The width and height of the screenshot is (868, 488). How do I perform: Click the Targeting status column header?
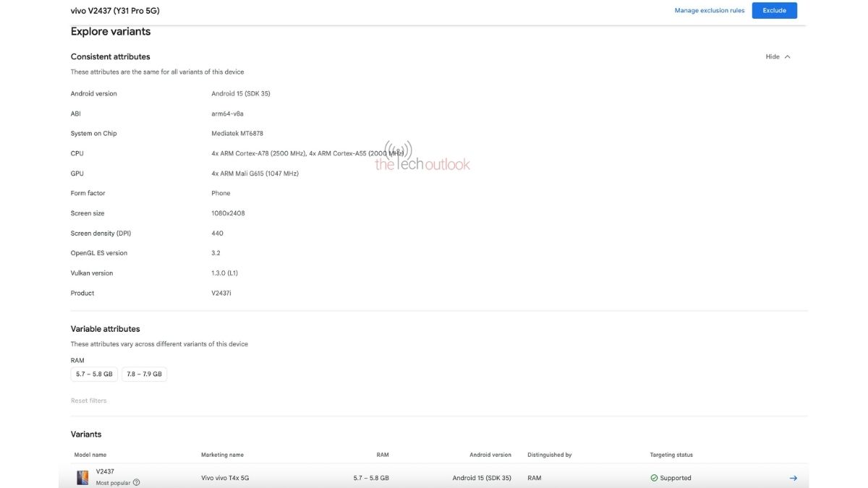coord(671,455)
